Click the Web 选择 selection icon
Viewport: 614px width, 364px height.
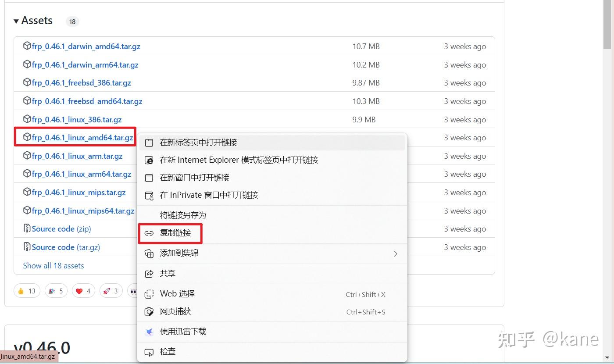pyautogui.click(x=149, y=294)
